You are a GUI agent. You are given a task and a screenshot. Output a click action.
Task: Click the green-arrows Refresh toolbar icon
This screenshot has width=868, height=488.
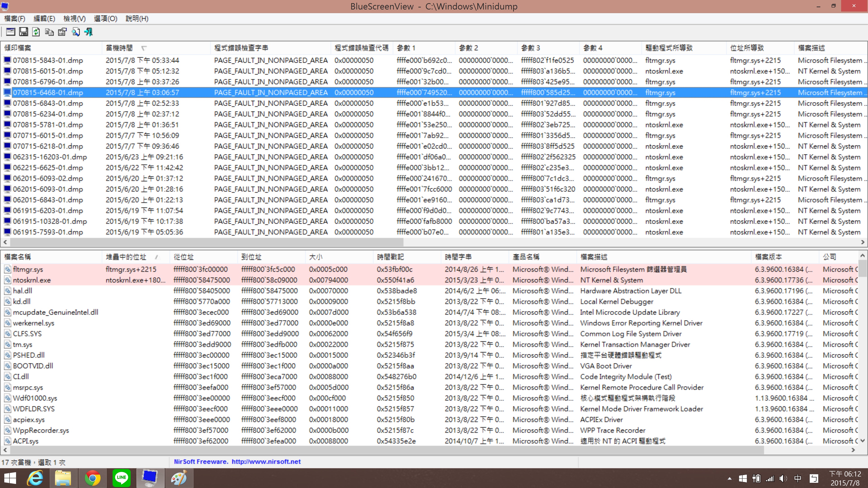point(36,32)
